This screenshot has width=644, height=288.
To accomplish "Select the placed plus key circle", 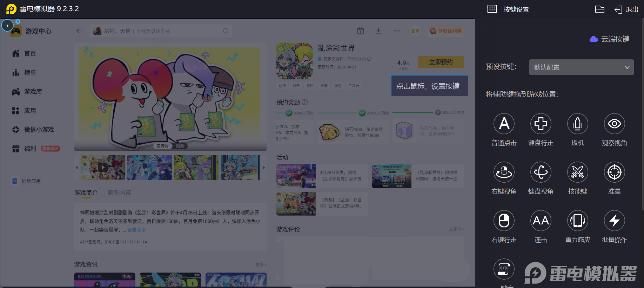I will (x=7, y=26).
